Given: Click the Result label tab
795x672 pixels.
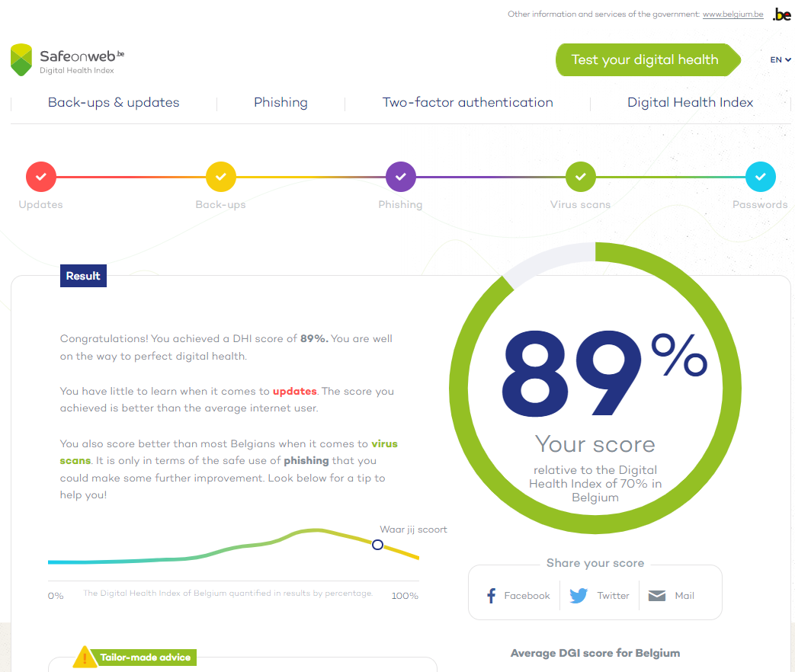Looking at the screenshot, I should [x=83, y=276].
